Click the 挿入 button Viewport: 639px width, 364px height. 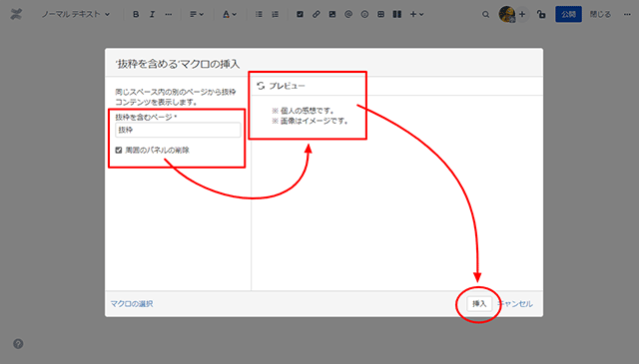point(479,304)
